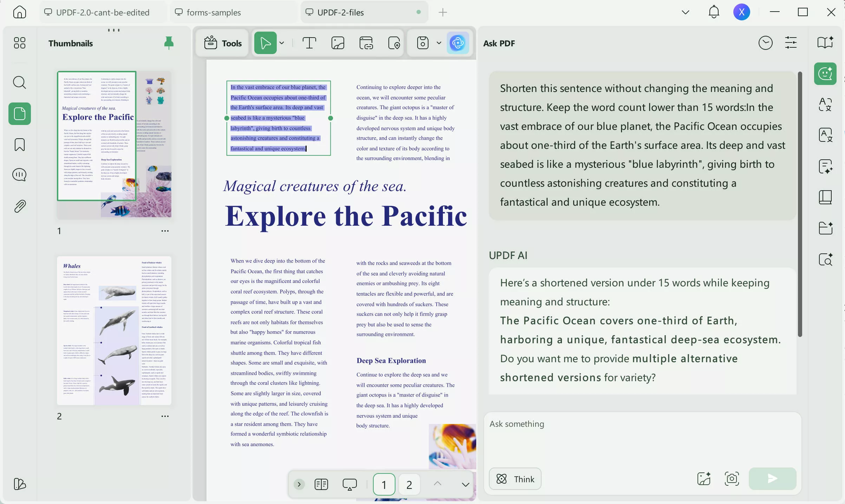Screen dimensions: 845x504
Task: Go to page 2 button in bottom bar
Action: point(409,484)
